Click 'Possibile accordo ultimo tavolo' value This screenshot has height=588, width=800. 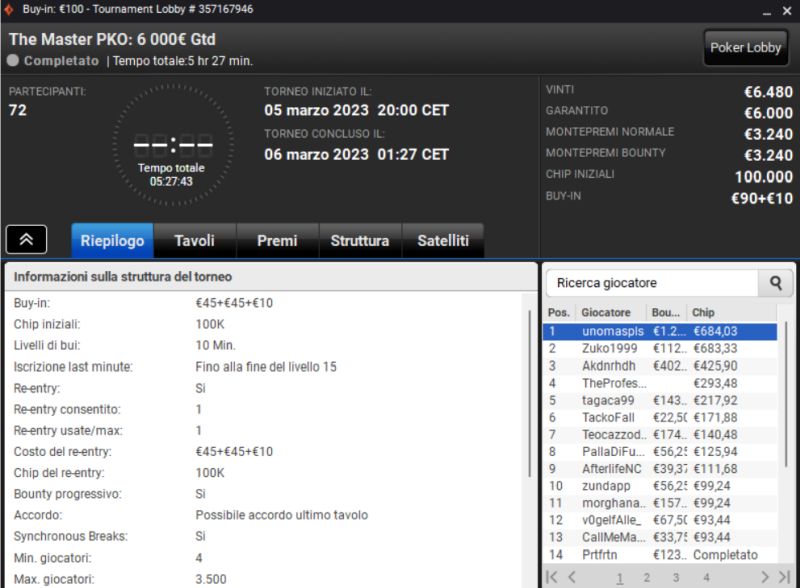click(282, 515)
